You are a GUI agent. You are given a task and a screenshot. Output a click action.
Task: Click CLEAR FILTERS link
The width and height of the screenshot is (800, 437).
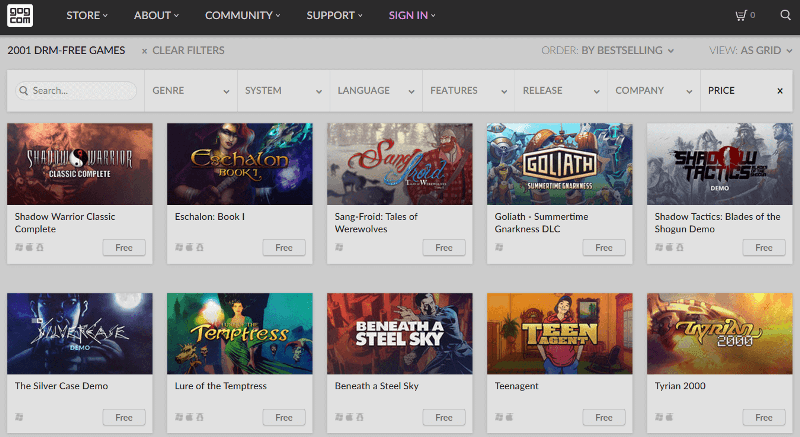coord(188,50)
